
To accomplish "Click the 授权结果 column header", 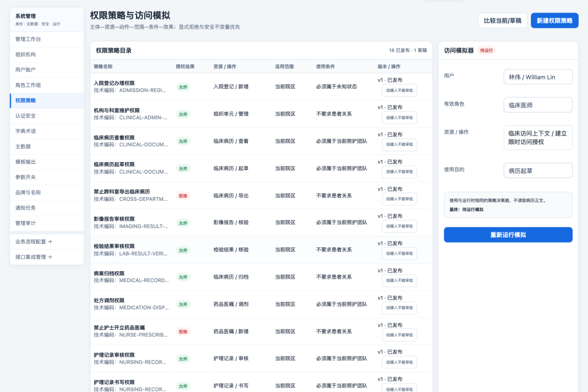I will point(185,67).
